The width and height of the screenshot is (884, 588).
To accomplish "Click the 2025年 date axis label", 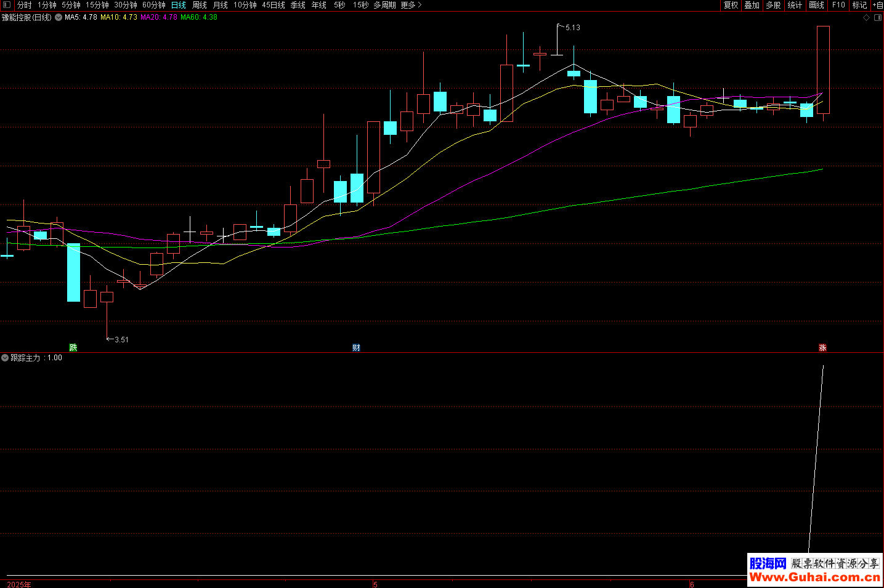I will 19,584.
